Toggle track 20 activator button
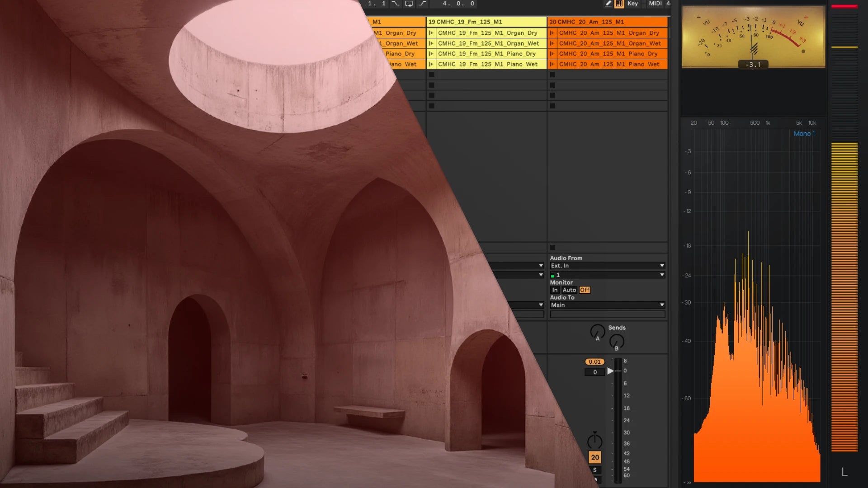868x488 pixels. click(x=595, y=457)
